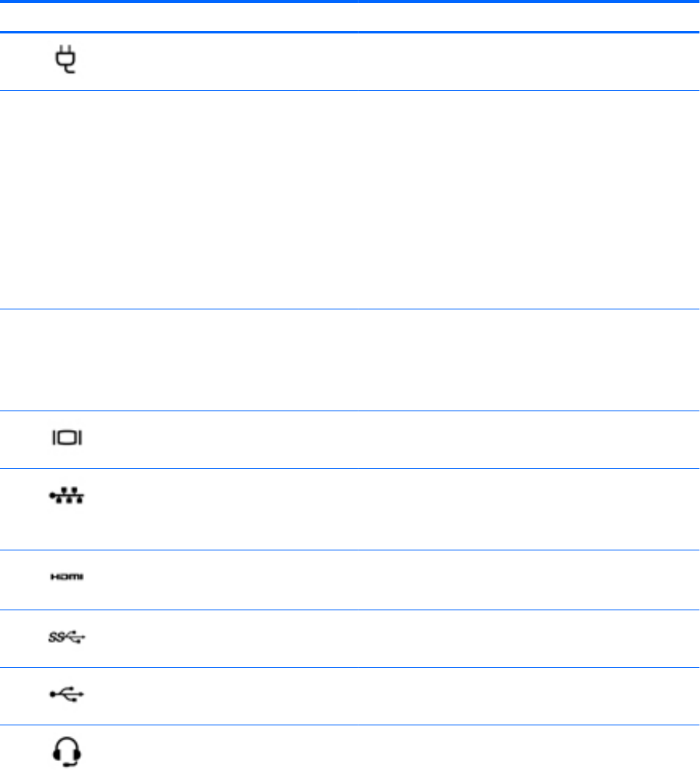Click the right-hand cell of the power connector row

[x=529, y=61]
